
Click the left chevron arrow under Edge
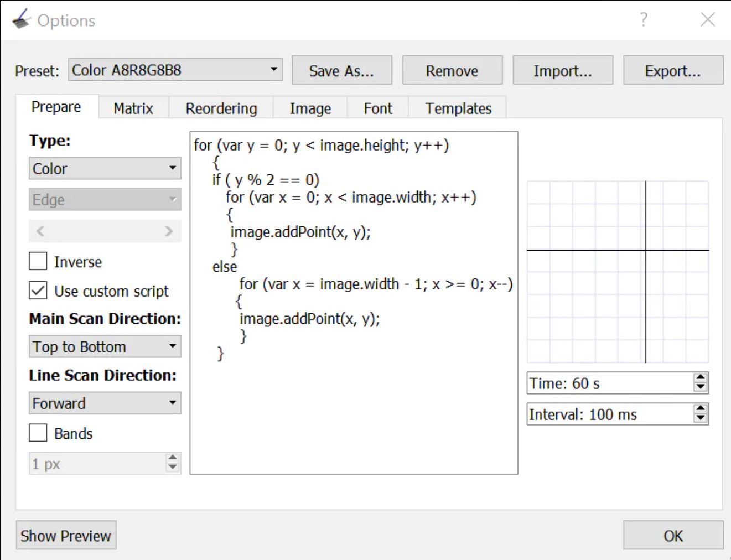click(40, 231)
